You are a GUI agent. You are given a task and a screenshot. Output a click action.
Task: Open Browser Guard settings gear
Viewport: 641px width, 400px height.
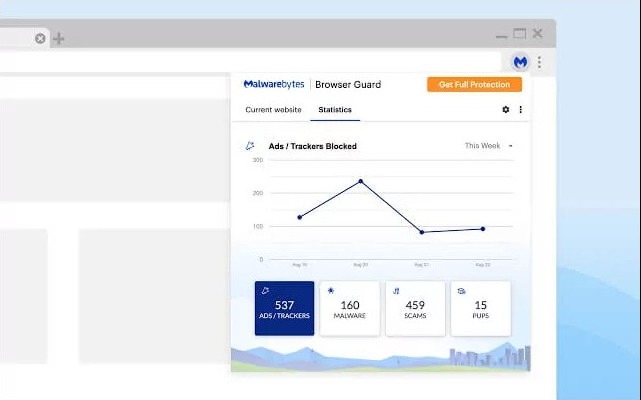coord(505,110)
